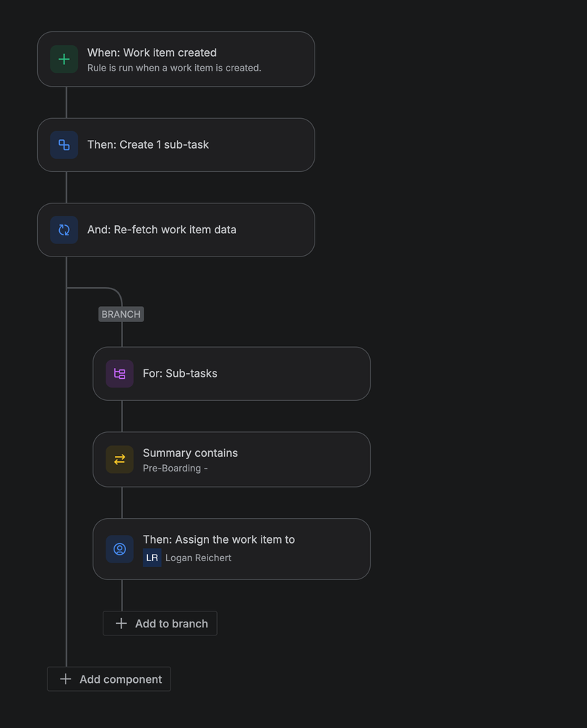587x728 pixels.
Task: Edit the 'Summary contains' condition title
Action: tap(190, 453)
